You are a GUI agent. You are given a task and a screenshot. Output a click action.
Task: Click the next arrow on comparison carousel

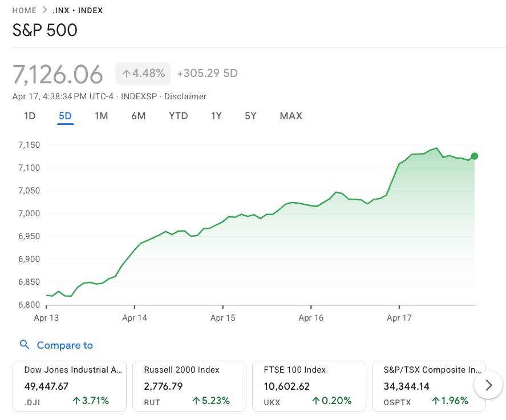(x=488, y=385)
